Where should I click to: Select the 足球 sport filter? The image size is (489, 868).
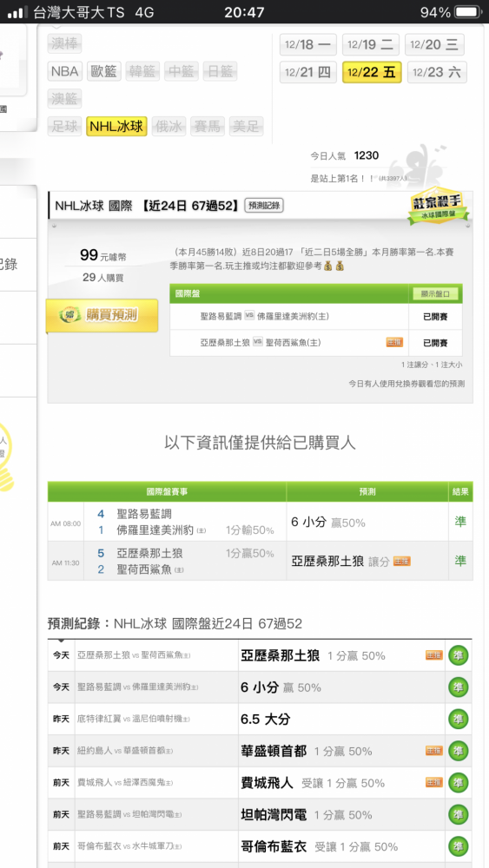coord(65,126)
